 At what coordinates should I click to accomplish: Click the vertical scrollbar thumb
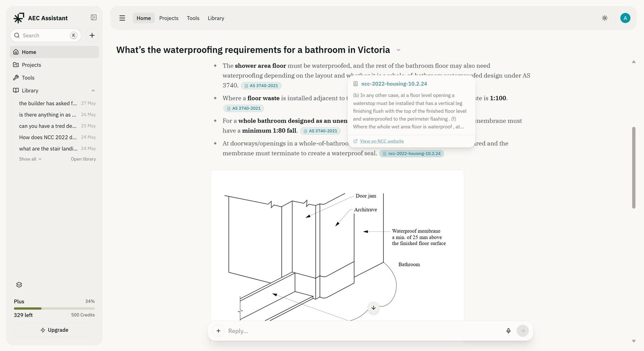[634, 168]
